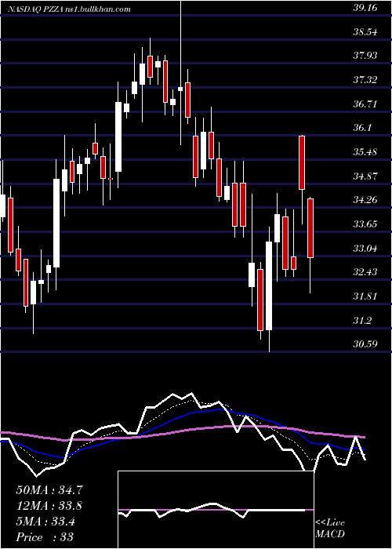
Task: Click the 37.93 price axis label
Action: (x=365, y=56)
